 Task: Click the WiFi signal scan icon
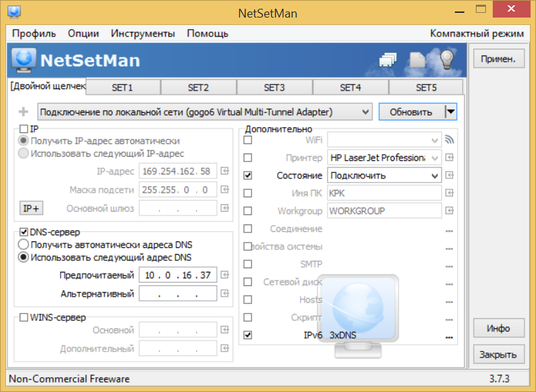pos(449,140)
